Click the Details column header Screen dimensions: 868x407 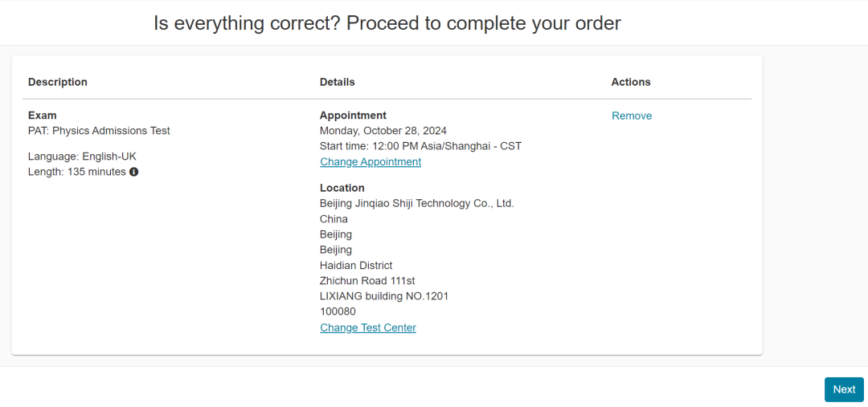[337, 82]
